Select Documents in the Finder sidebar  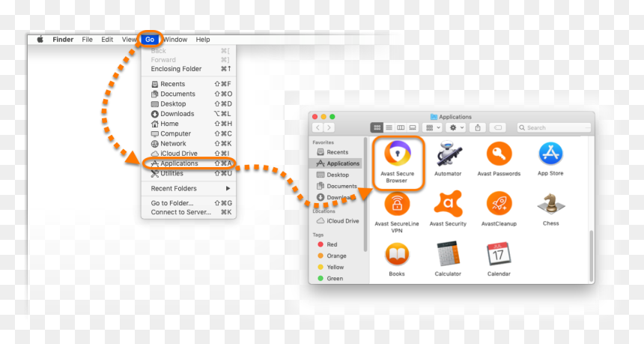pos(336,186)
